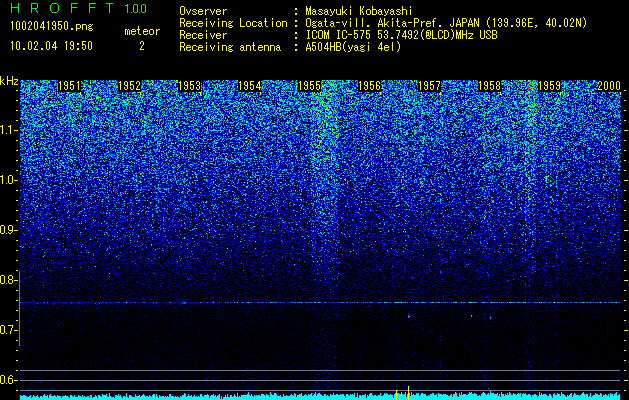Click the meteor count value 2
The height and width of the screenshot is (400, 629).
pos(142,46)
